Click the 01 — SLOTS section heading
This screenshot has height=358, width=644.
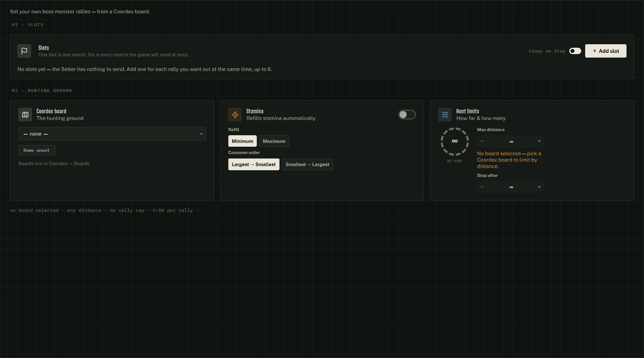(28, 25)
